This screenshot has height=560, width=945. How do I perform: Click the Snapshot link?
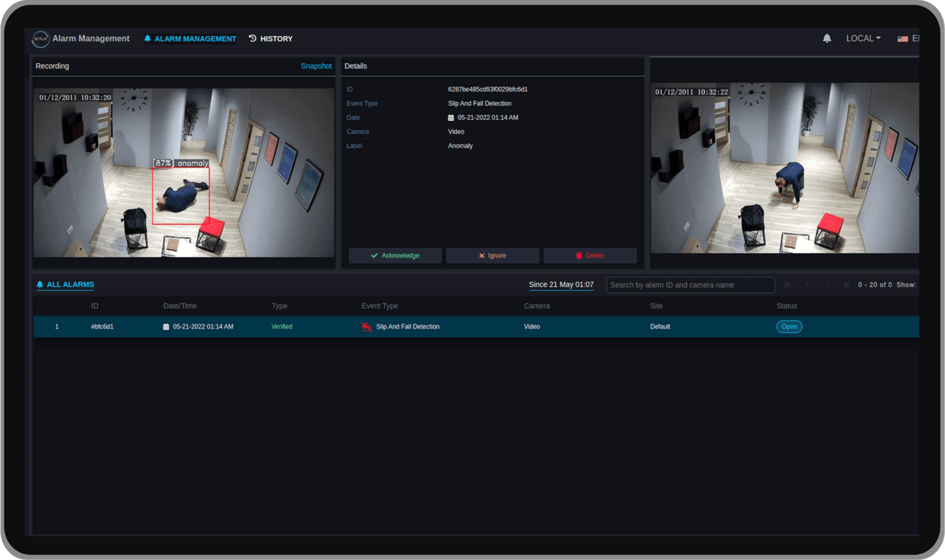click(x=316, y=66)
